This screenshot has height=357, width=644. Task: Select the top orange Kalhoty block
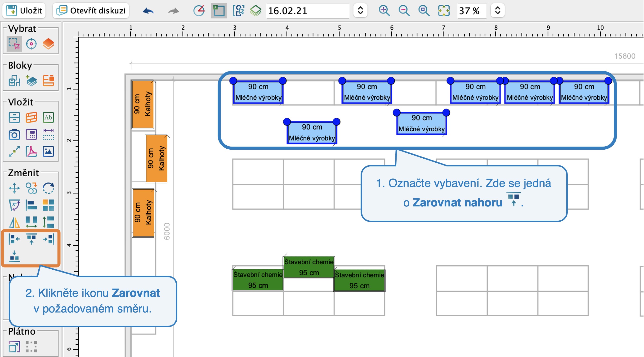click(143, 104)
